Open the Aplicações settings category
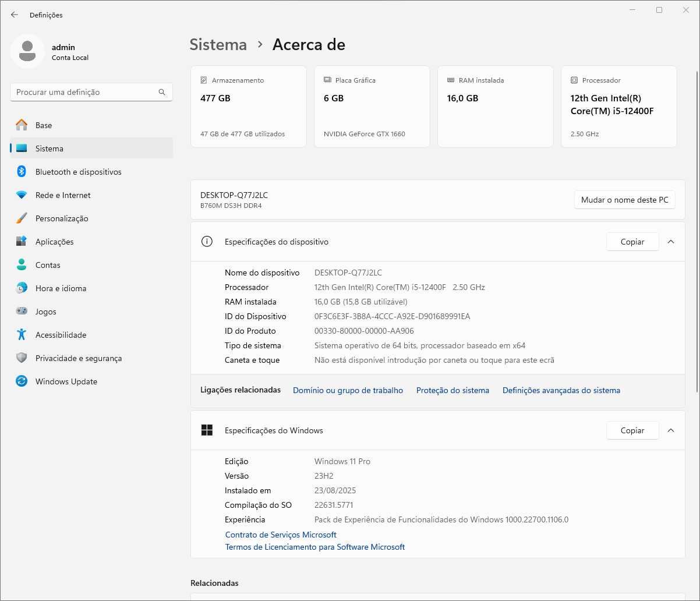 point(91,242)
